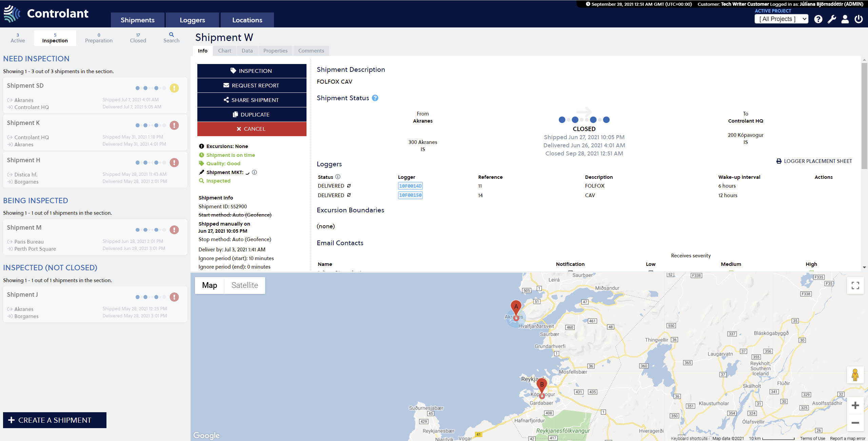
Task: Switch map to Satellite view
Action: 244,286
